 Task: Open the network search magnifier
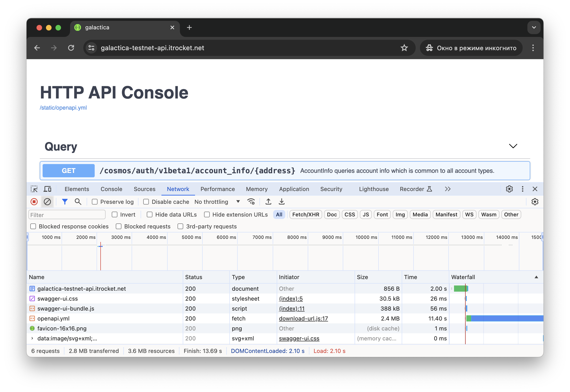(78, 202)
